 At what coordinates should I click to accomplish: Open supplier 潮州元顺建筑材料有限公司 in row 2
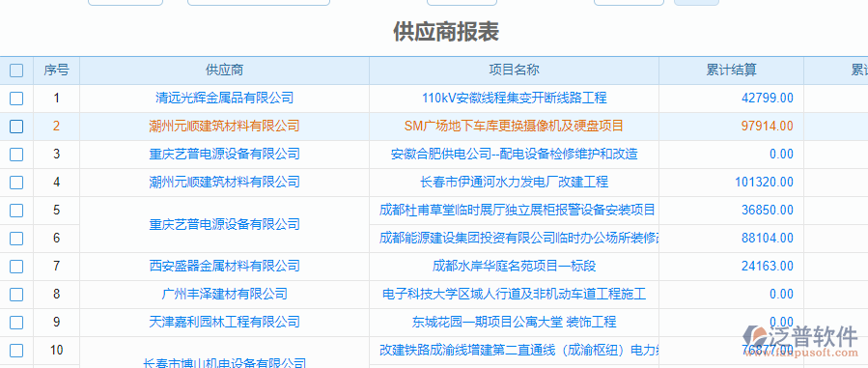point(224,127)
